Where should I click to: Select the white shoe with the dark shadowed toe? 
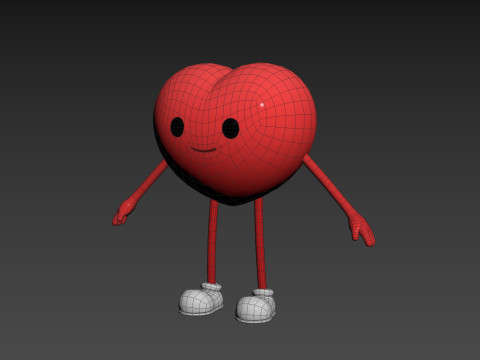pos(201,299)
